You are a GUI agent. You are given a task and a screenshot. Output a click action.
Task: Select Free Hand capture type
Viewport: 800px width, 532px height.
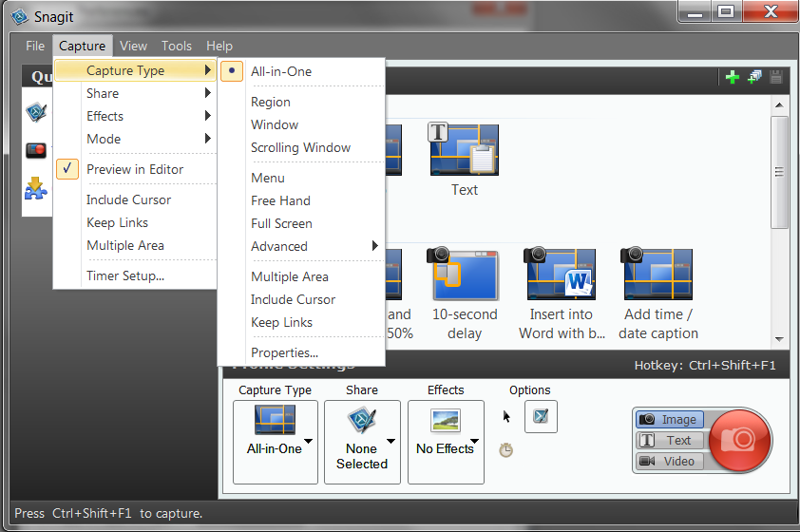pos(301,201)
